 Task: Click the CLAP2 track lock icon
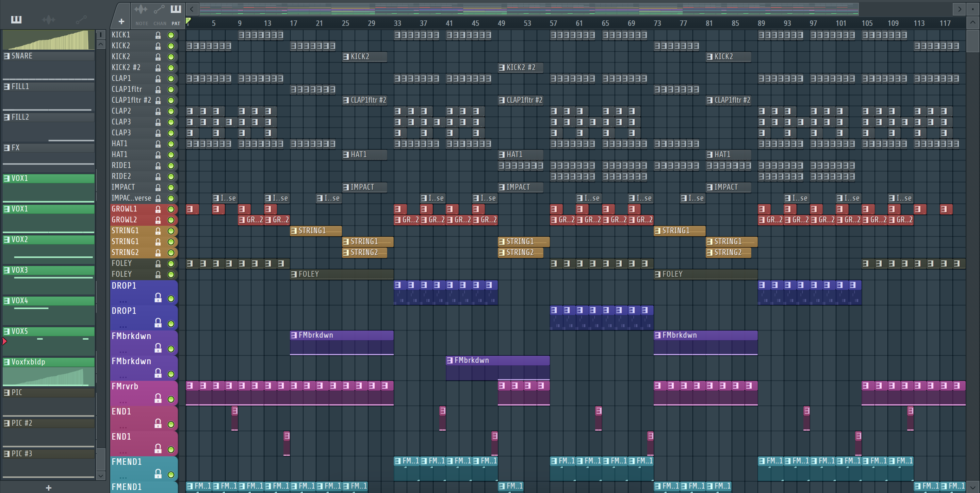tap(158, 112)
